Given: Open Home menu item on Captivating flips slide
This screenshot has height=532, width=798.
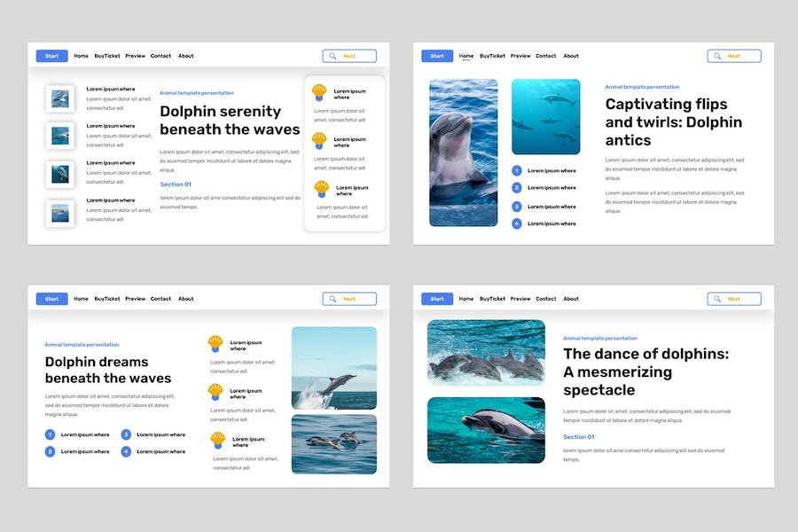Looking at the screenshot, I should click(466, 56).
